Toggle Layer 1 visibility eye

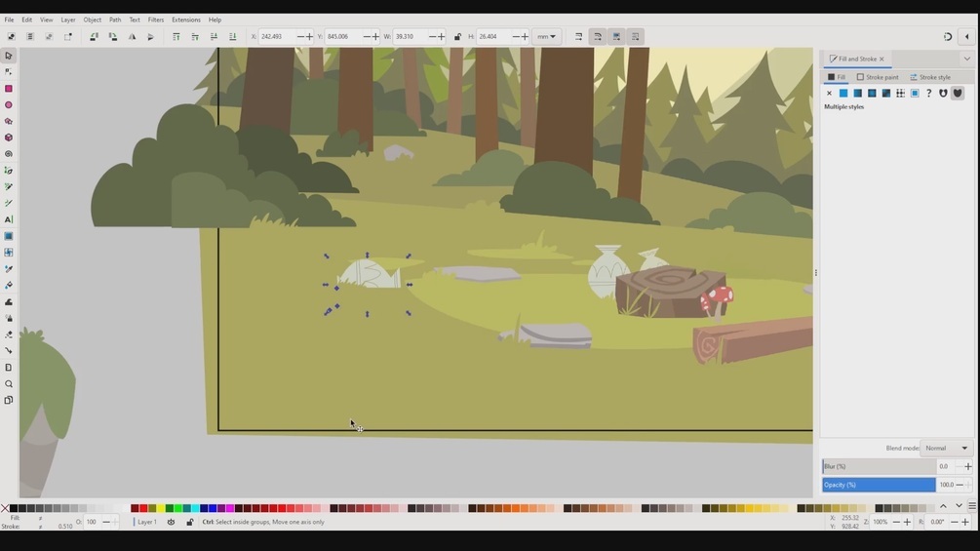171,523
